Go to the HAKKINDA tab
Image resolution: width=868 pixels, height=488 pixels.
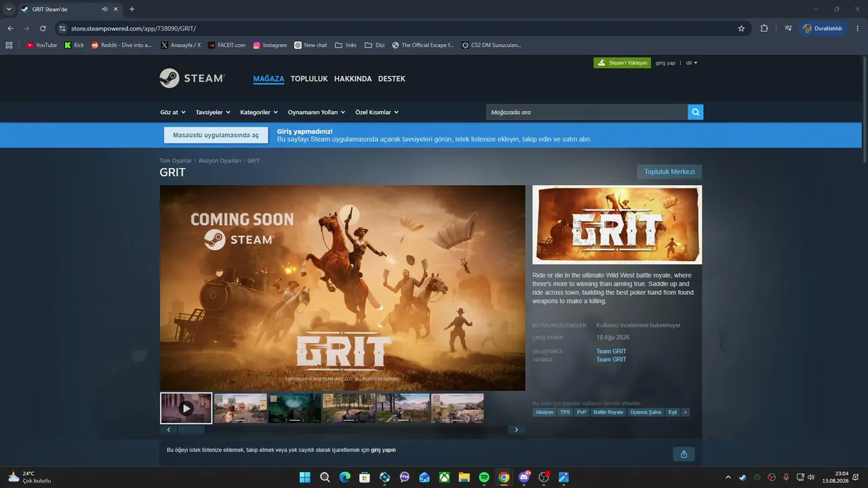point(353,79)
